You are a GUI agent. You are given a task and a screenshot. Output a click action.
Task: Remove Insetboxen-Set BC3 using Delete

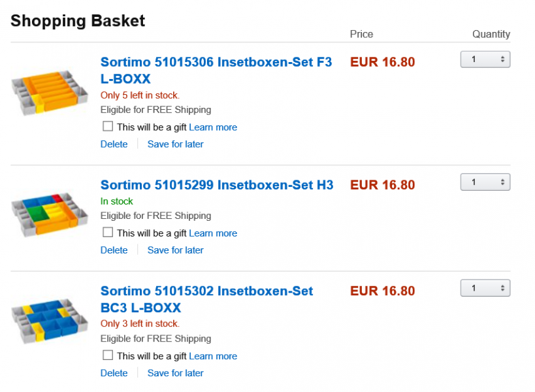click(x=114, y=373)
